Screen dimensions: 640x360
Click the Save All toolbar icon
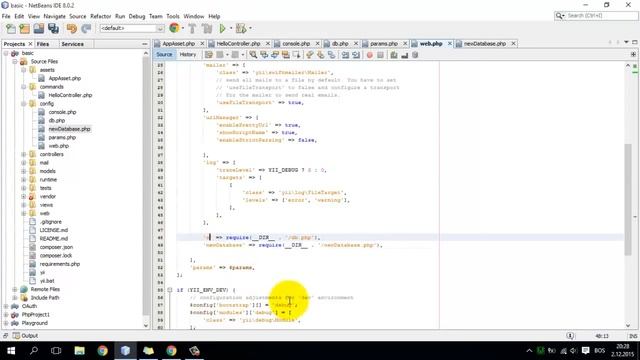point(53,28)
